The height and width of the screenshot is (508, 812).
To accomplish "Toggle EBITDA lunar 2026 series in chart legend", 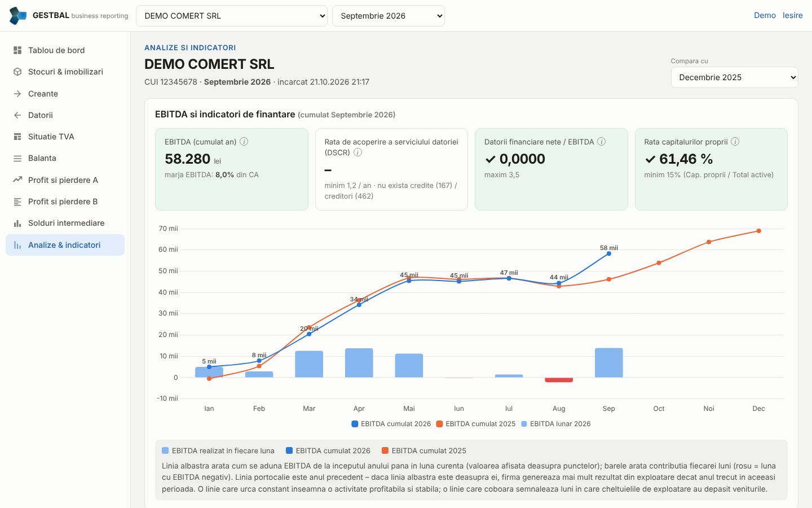I will [x=555, y=424].
